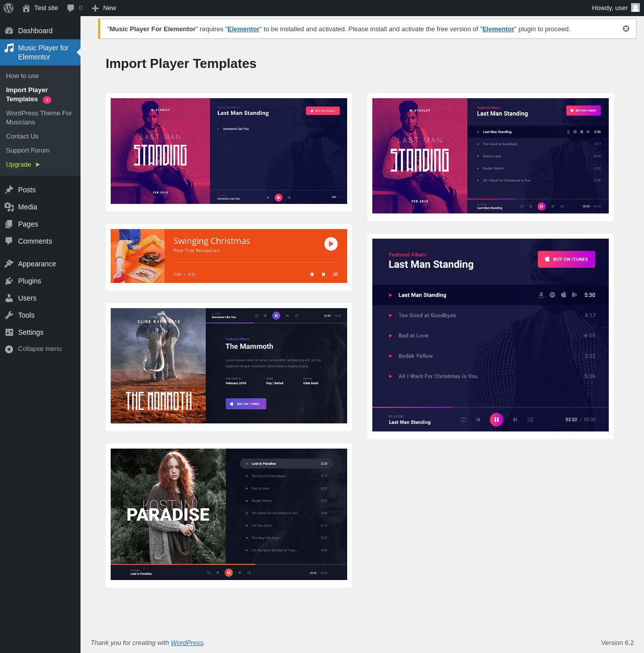Click the Import Player Templates notification badge

click(47, 100)
